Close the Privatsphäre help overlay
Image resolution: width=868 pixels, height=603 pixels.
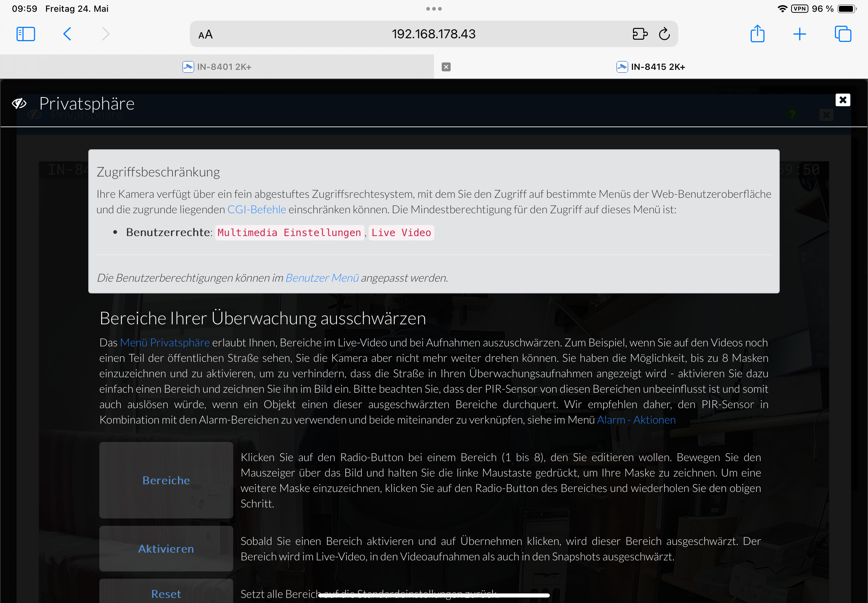click(x=842, y=100)
